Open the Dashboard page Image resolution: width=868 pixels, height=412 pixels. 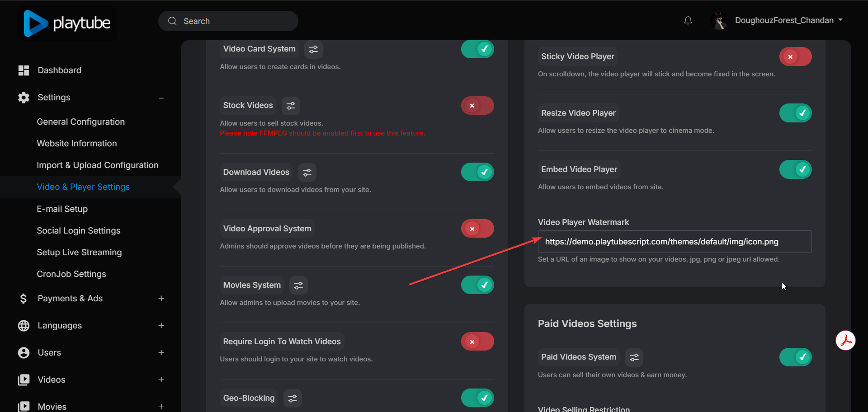coord(59,70)
